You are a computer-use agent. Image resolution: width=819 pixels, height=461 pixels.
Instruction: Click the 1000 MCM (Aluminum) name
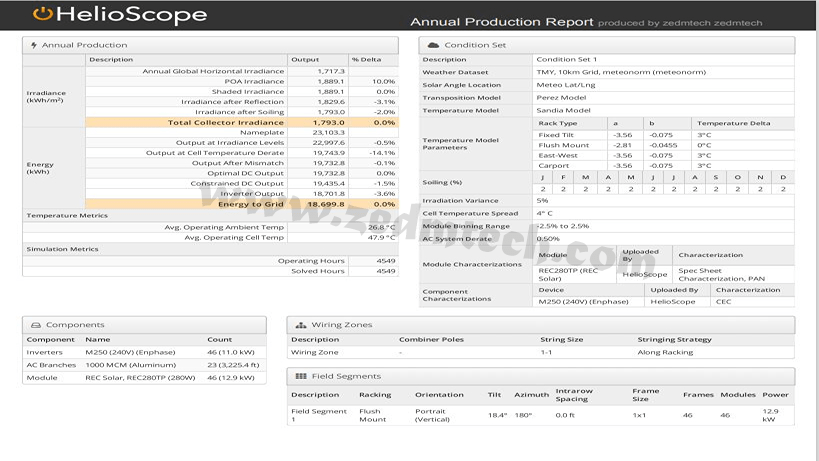tap(131, 365)
